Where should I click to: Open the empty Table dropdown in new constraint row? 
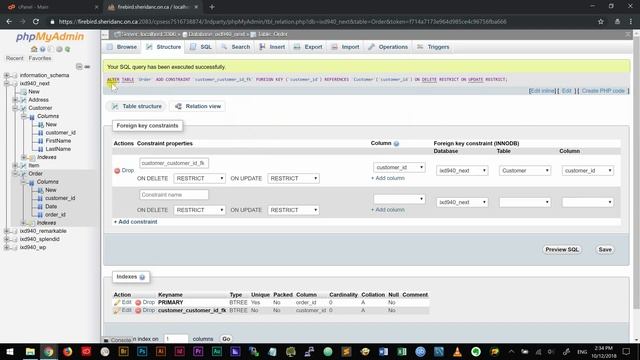(x=525, y=202)
